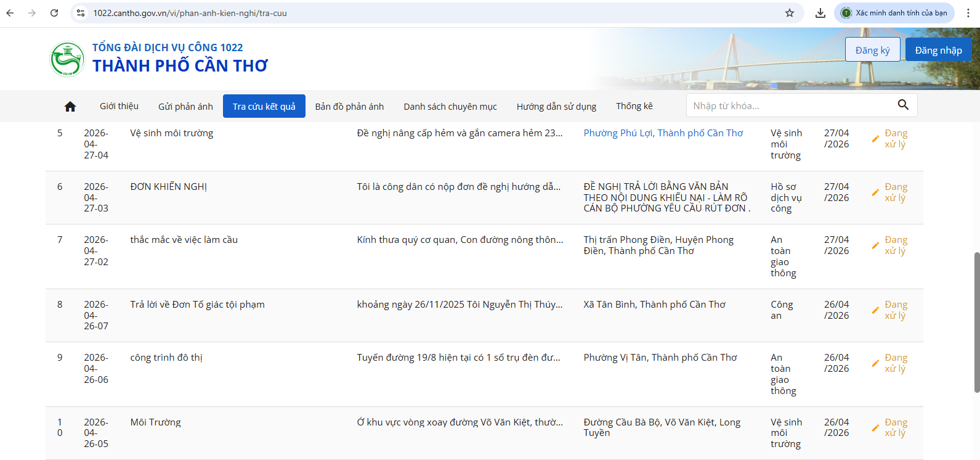The image size is (980, 460).
Task: Open link Phường Phú Lợi, Thành phố Cần Thơ
Action: [x=663, y=133]
